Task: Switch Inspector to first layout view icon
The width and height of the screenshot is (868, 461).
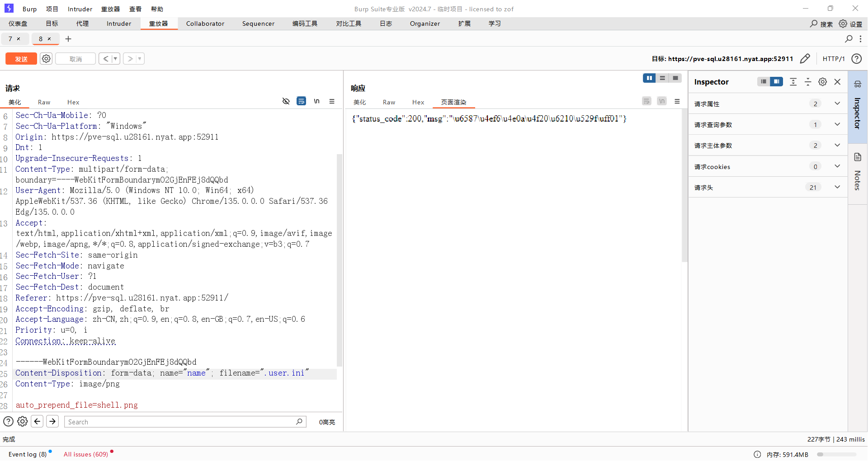Action: pyautogui.click(x=764, y=81)
